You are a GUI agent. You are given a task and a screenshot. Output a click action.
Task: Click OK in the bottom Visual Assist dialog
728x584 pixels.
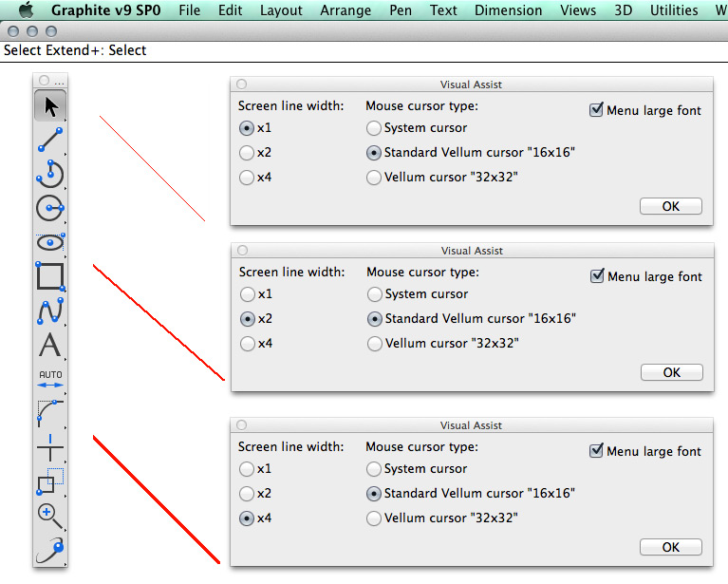pyautogui.click(x=671, y=547)
